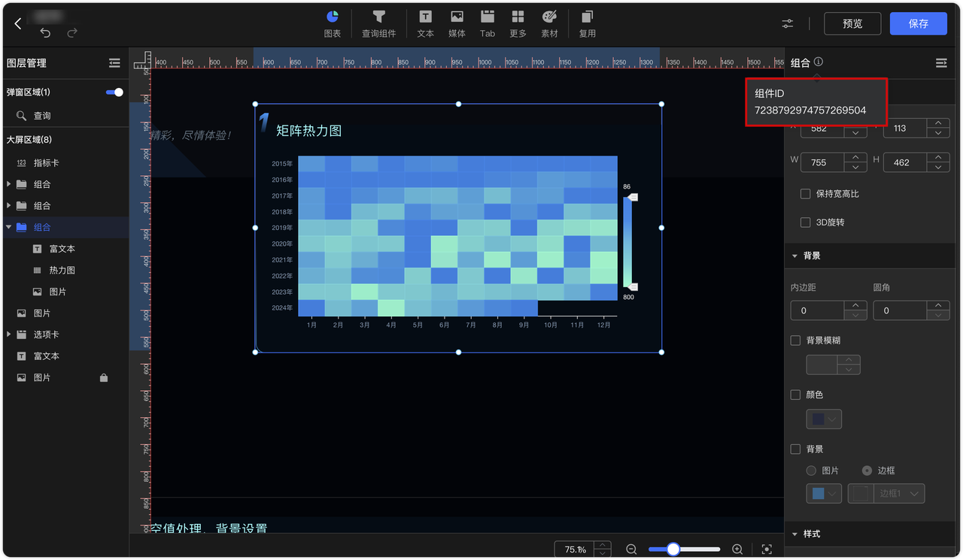The height and width of the screenshot is (560, 963).
Task: Insert a 文本 text component
Action: (426, 24)
